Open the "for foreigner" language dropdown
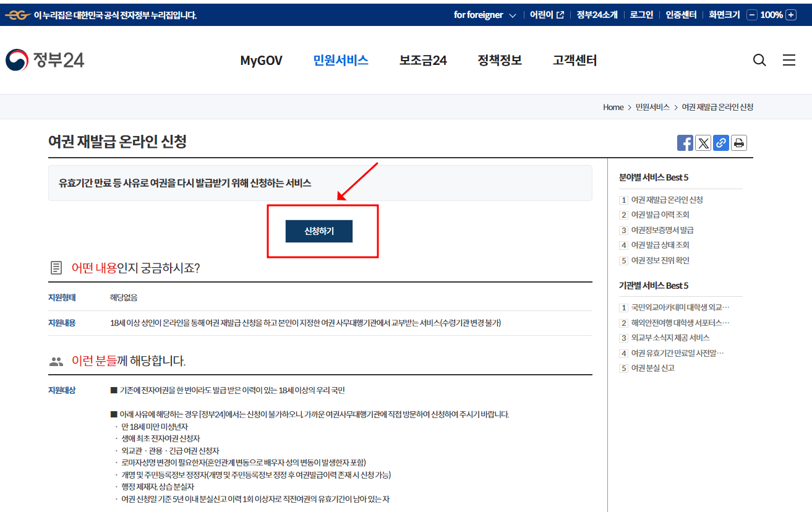The image size is (812, 512). [484, 14]
